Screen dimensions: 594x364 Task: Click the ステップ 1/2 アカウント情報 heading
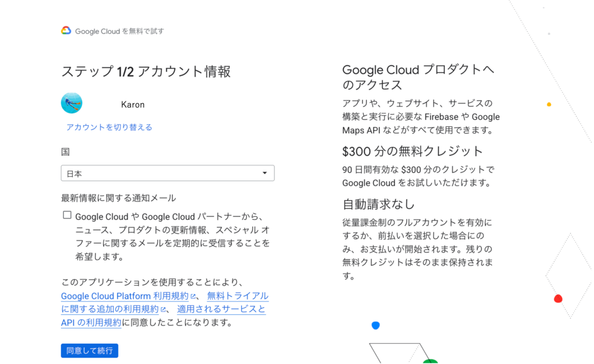click(146, 72)
